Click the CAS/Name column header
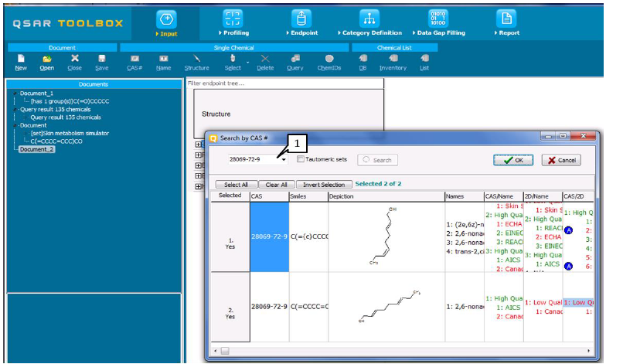The width and height of the screenshot is (623, 364). pos(504,196)
